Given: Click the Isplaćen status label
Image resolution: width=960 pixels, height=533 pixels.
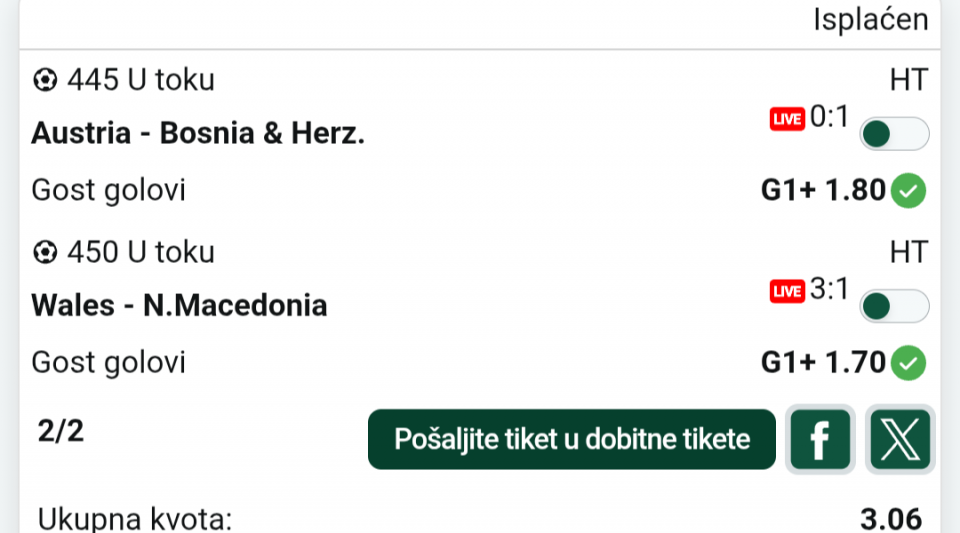Looking at the screenshot, I should pos(870,19).
